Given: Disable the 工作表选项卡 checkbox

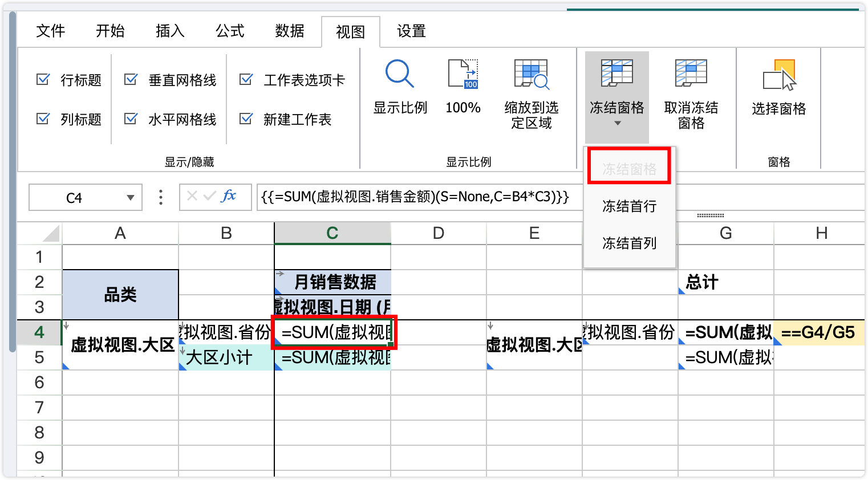Looking at the screenshot, I should 246,80.
